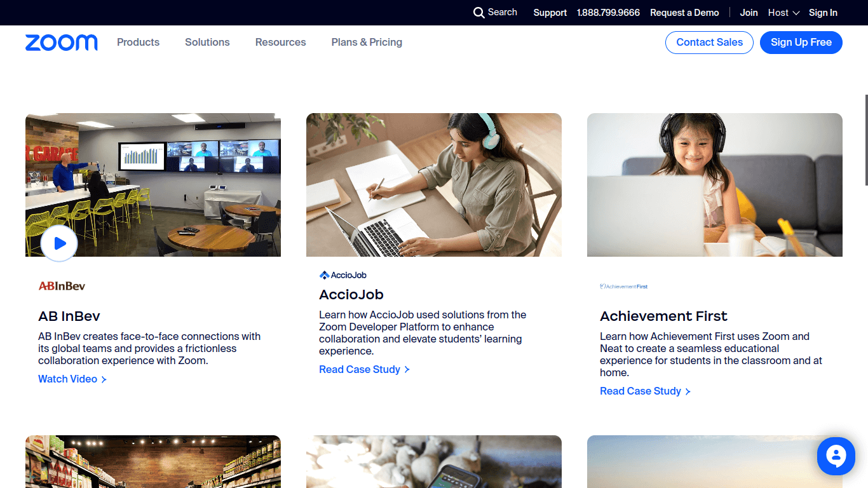
Task: Click the AB InBev heading
Action: (x=69, y=316)
